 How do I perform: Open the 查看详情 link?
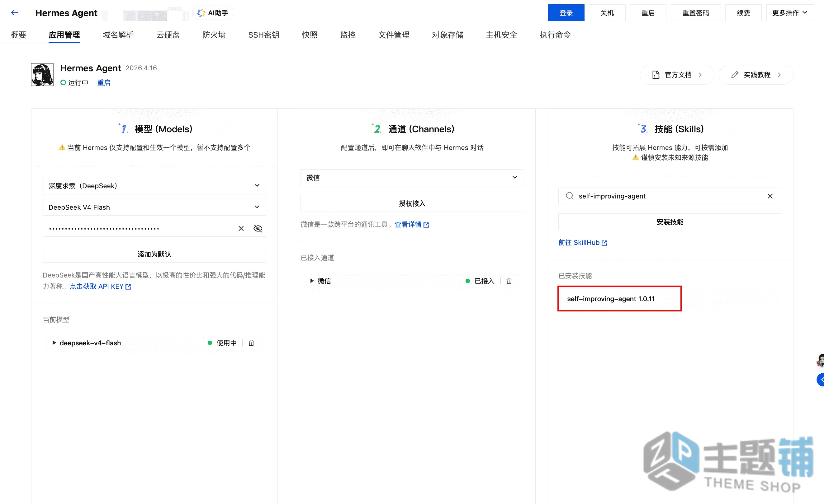tap(412, 224)
